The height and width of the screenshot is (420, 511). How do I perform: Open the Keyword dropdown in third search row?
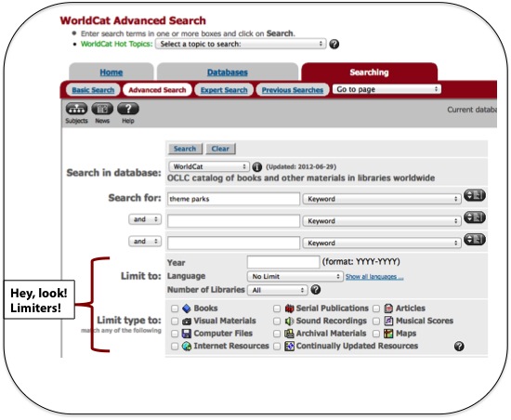click(382, 243)
